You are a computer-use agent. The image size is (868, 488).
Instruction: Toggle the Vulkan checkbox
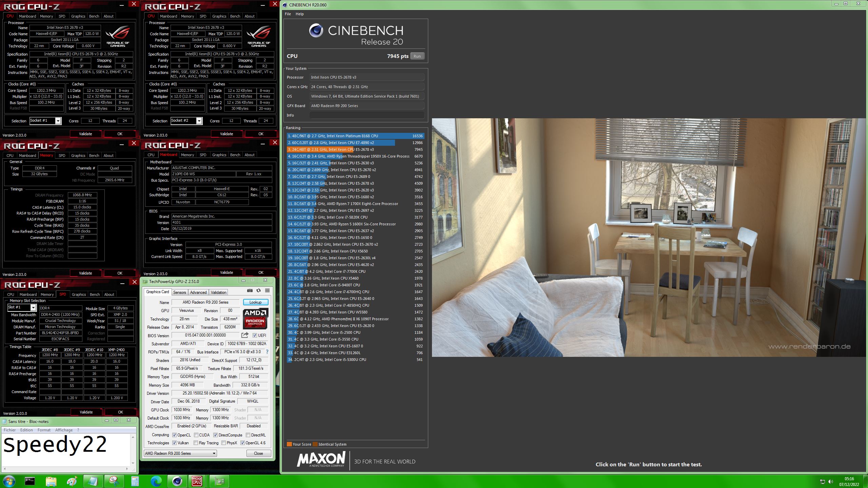pos(174,443)
